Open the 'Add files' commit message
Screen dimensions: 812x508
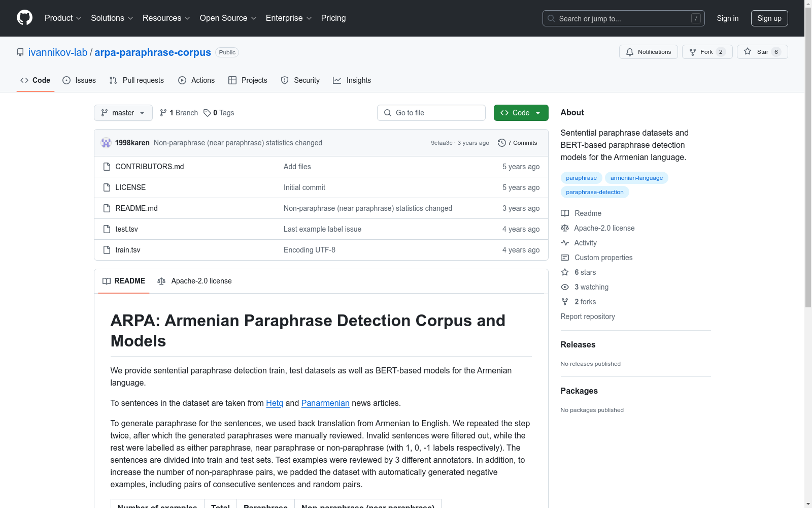(x=297, y=167)
